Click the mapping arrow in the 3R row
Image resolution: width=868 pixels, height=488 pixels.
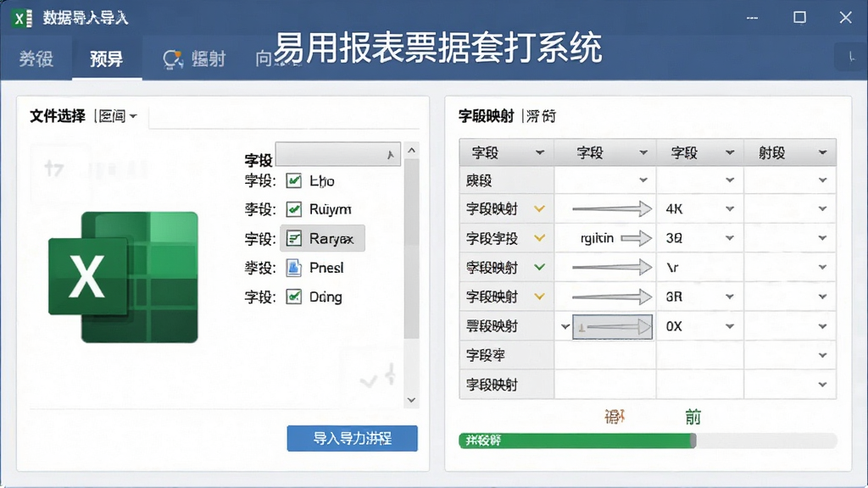pyautogui.click(x=612, y=297)
